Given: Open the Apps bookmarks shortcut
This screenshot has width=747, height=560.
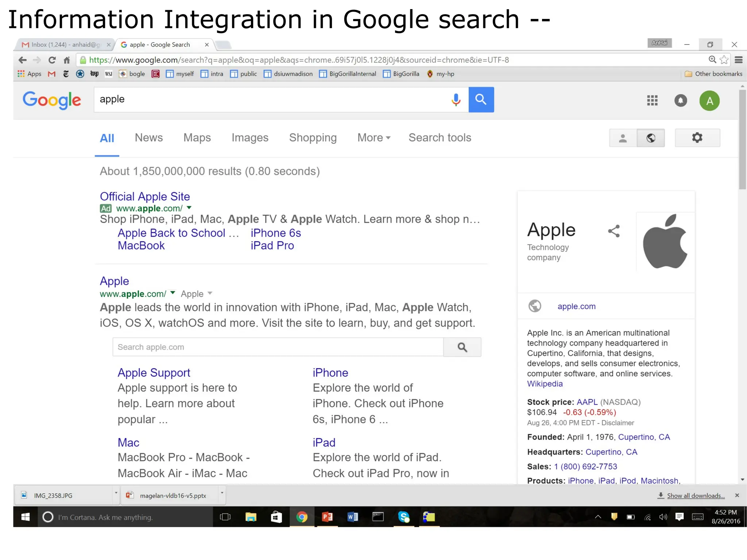Looking at the screenshot, I should point(30,74).
